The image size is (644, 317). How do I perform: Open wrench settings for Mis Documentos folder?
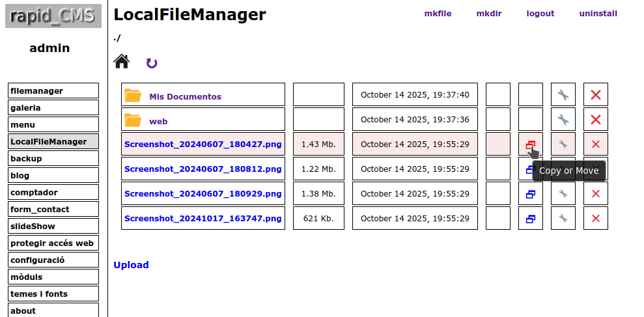pos(563,95)
